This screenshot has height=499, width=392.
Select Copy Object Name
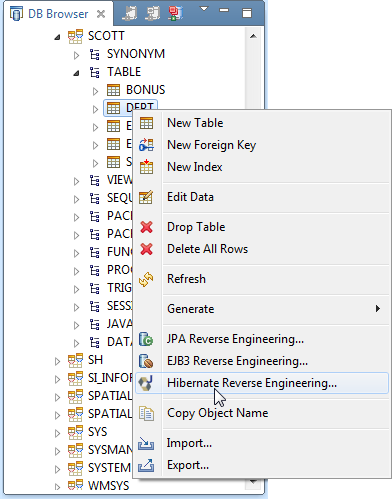[x=217, y=413]
